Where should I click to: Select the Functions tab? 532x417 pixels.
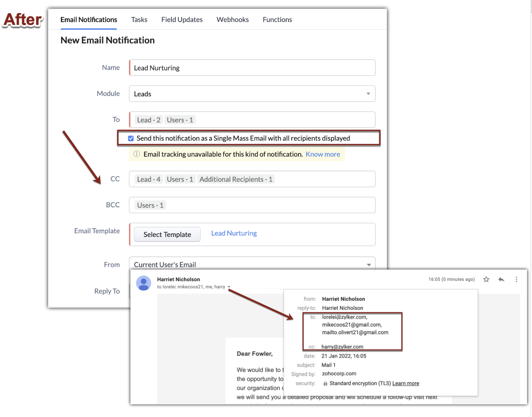pos(277,20)
